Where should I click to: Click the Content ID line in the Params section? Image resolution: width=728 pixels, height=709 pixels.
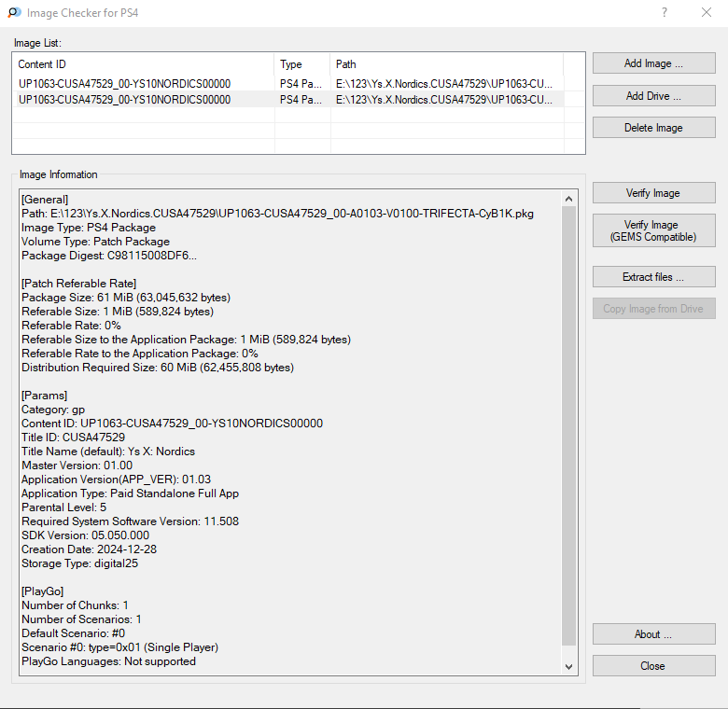(x=173, y=424)
